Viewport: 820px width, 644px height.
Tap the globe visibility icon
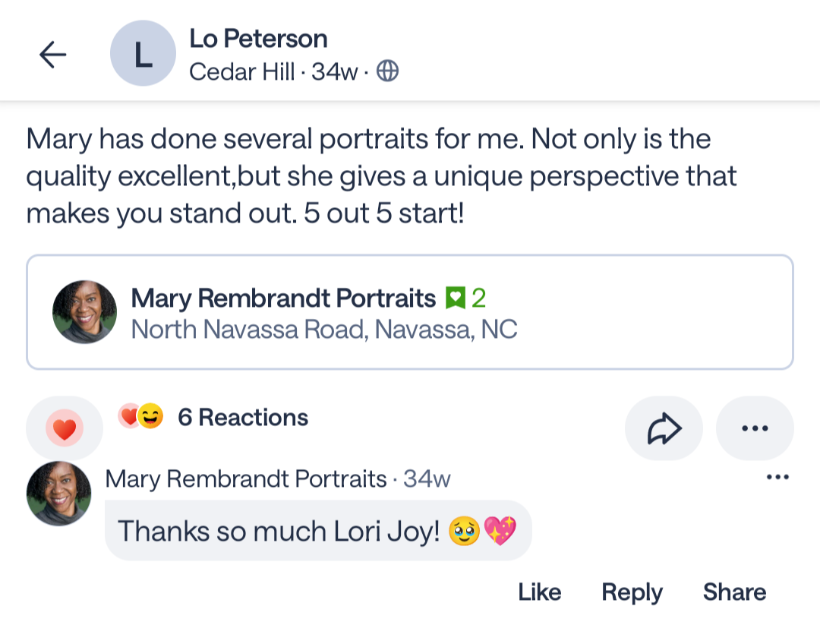(x=388, y=71)
